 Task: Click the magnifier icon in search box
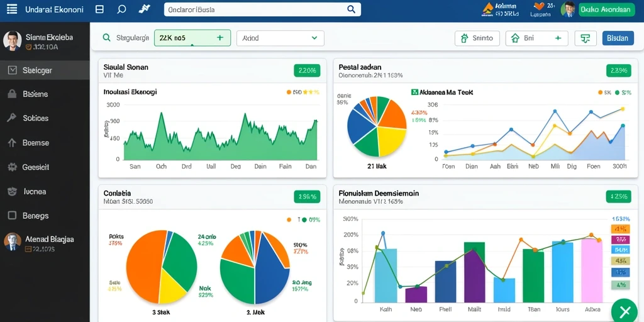[x=351, y=9]
